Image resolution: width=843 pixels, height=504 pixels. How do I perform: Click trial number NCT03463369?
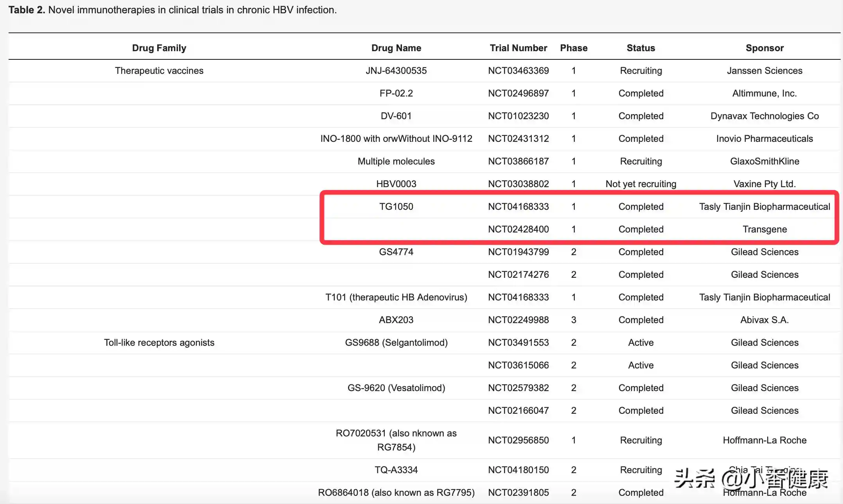tap(518, 71)
